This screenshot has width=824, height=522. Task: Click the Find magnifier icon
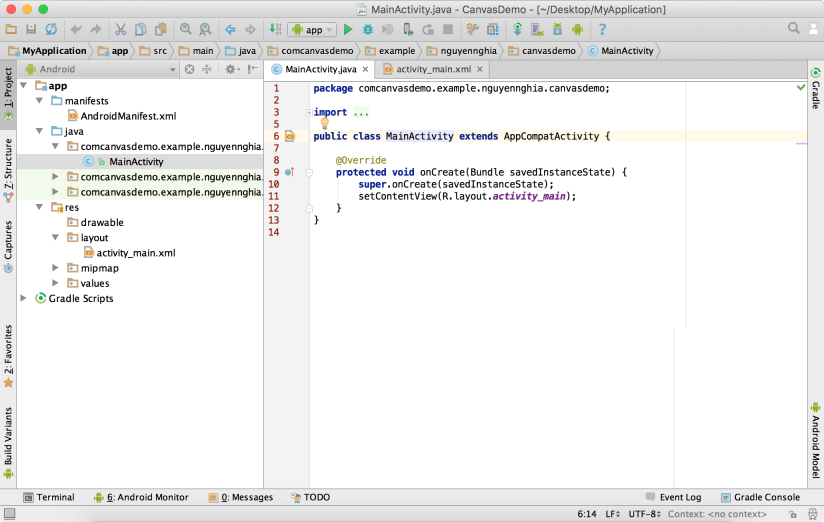(186, 29)
